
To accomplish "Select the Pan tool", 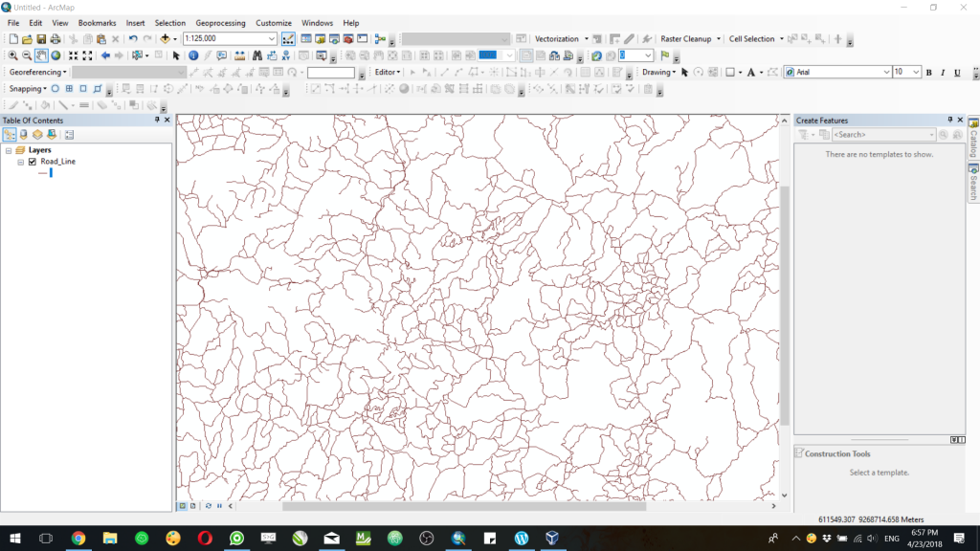I will point(40,55).
